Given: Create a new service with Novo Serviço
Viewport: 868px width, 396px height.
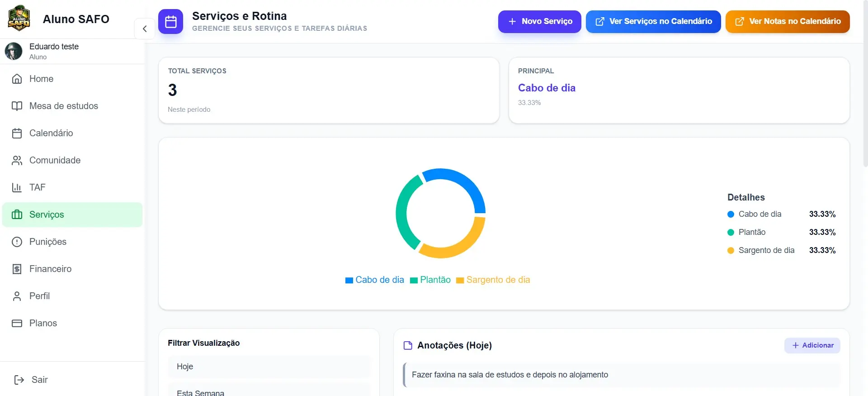Looking at the screenshot, I should click(539, 22).
